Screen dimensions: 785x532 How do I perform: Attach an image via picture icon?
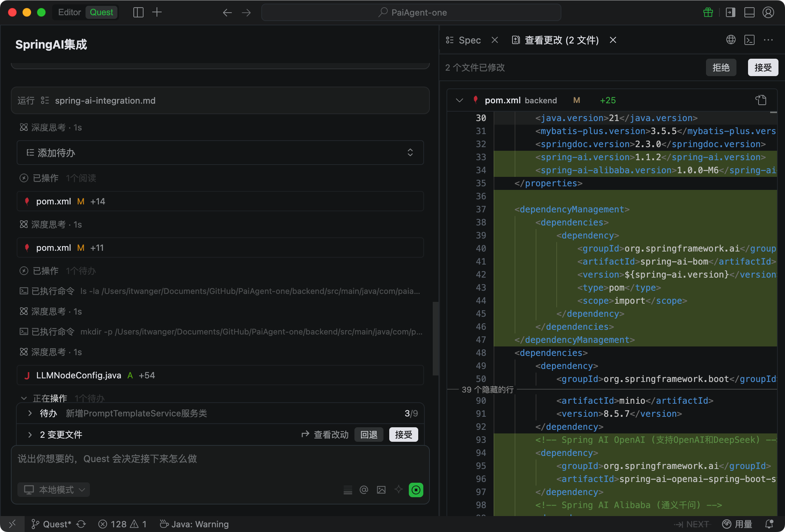click(381, 490)
